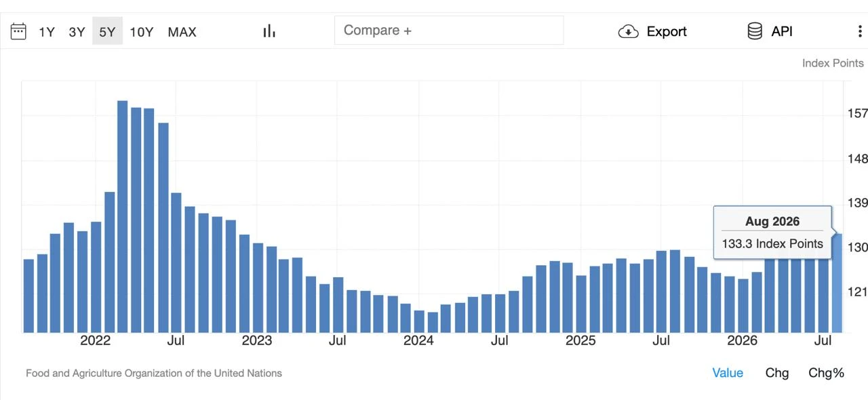Viewport: 868px width, 400px height.
Task: Click the 121 y-axis value
Action: click(x=858, y=292)
